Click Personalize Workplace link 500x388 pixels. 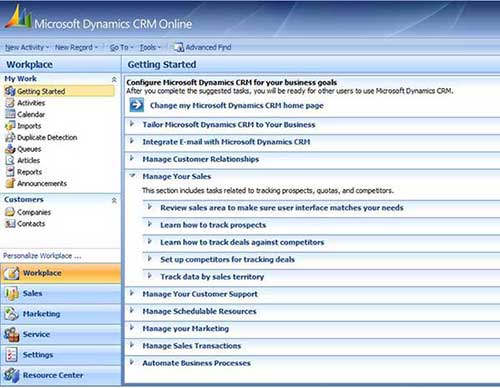pos(42,256)
